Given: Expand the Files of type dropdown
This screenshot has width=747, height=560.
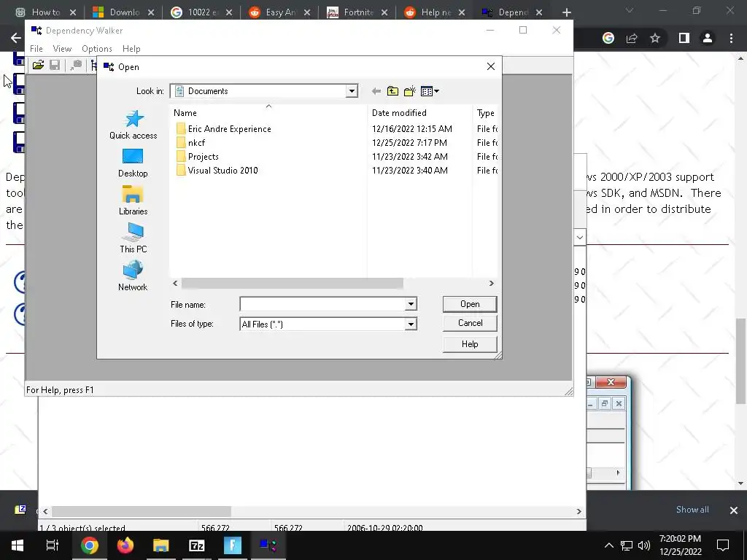Looking at the screenshot, I should [411, 324].
